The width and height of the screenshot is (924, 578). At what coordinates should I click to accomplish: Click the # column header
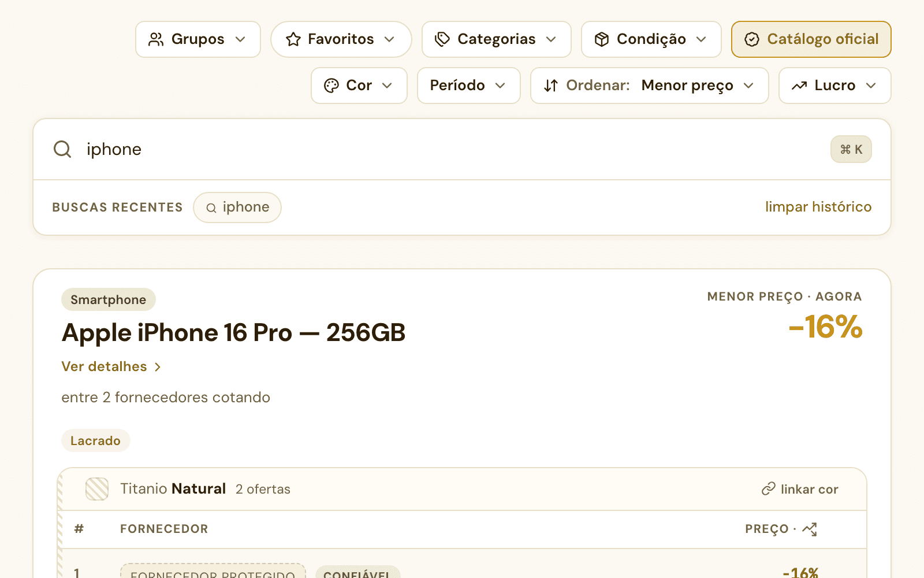click(79, 529)
